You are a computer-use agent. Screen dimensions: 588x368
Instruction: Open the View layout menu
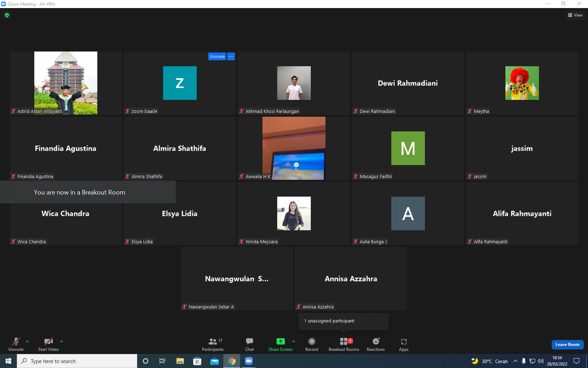[575, 15]
